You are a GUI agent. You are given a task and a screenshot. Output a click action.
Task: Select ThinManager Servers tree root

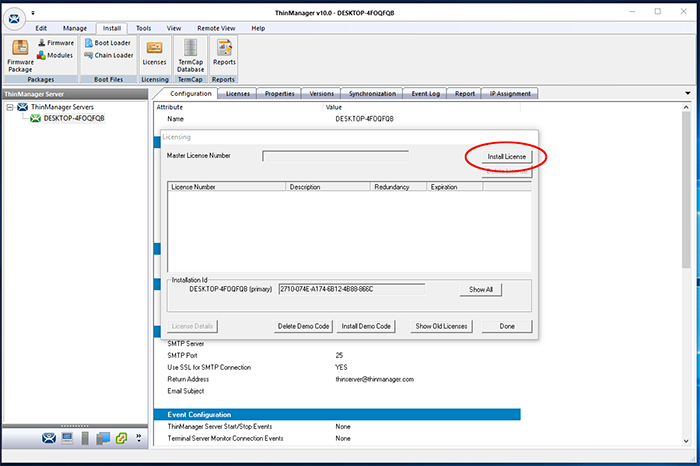(62, 107)
